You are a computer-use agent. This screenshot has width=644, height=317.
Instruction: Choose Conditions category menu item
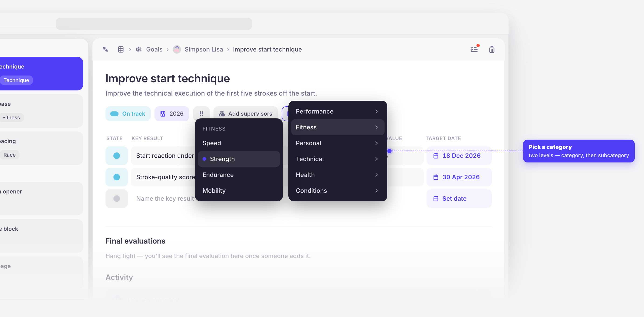tap(338, 191)
